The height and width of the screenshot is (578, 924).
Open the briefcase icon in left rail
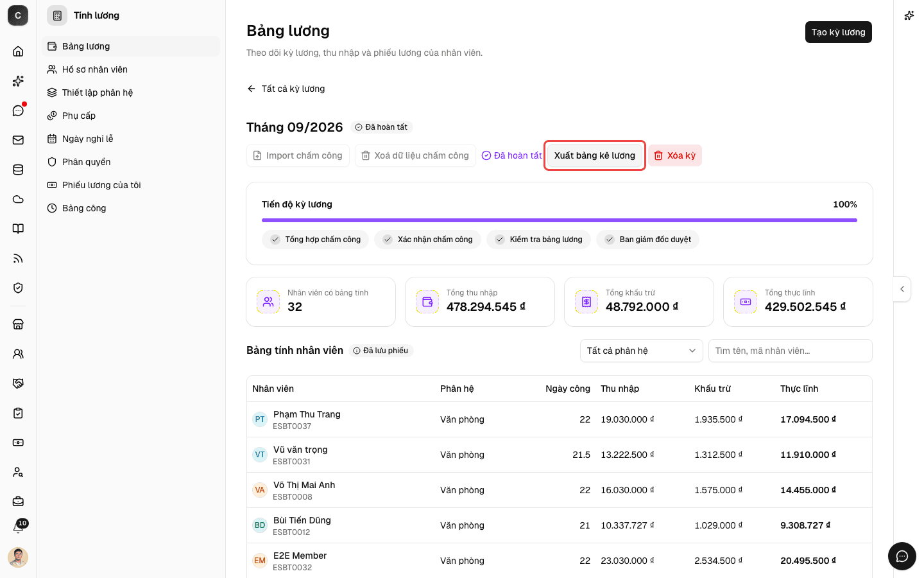click(x=18, y=502)
